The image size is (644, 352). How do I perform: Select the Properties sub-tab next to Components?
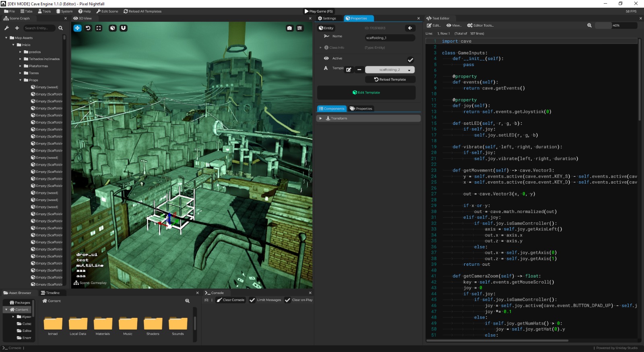click(x=361, y=109)
